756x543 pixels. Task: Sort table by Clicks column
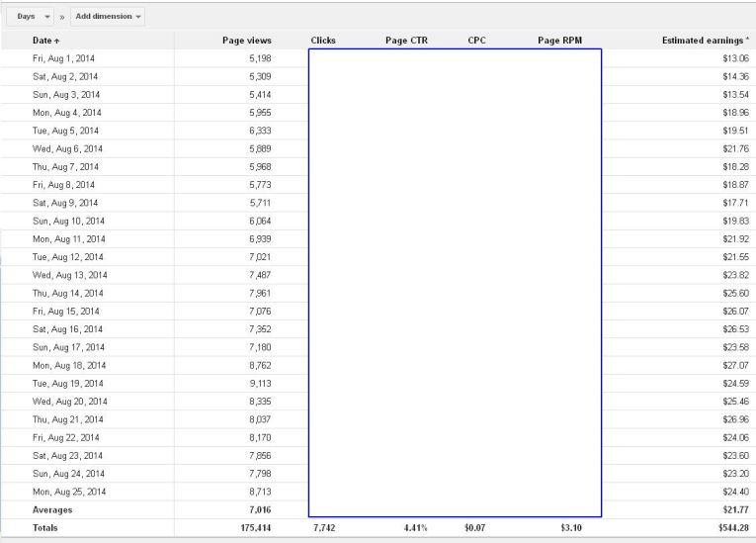click(323, 41)
